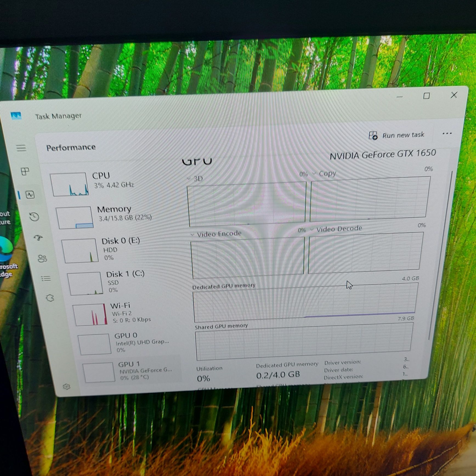Click the NVIDIA GeForce GTX 1650 title
Image resolution: width=476 pixels, height=476 pixels.
point(383,154)
